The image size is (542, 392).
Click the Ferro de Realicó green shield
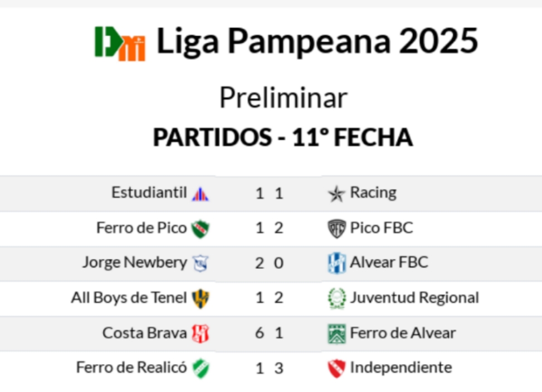click(x=200, y=368)
